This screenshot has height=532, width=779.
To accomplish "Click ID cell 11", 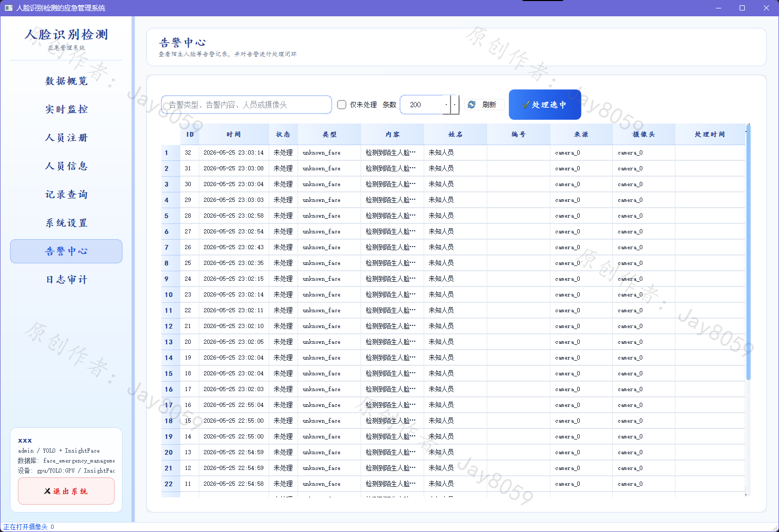I will pyautogui.click(x=190, y=484).
